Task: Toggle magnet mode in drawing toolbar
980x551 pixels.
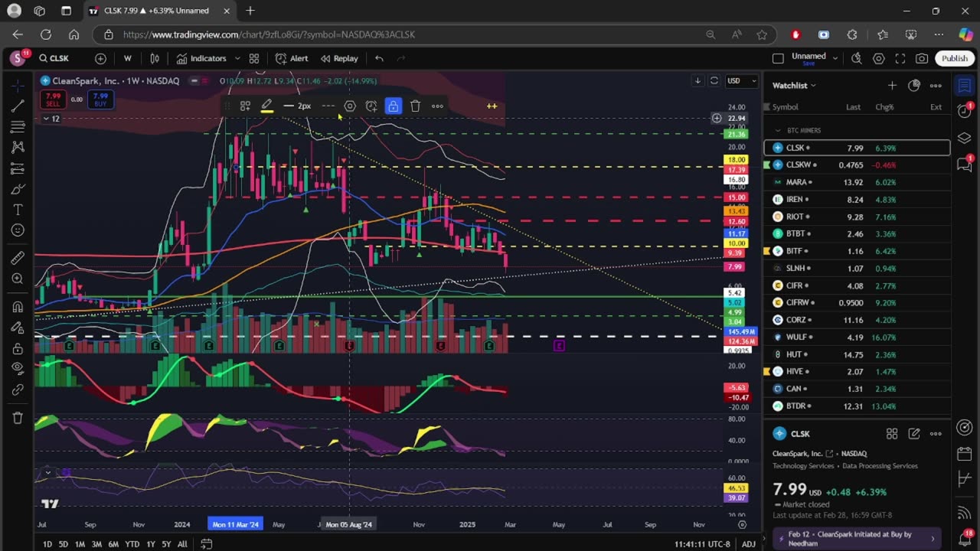Action: coord(18,307)
